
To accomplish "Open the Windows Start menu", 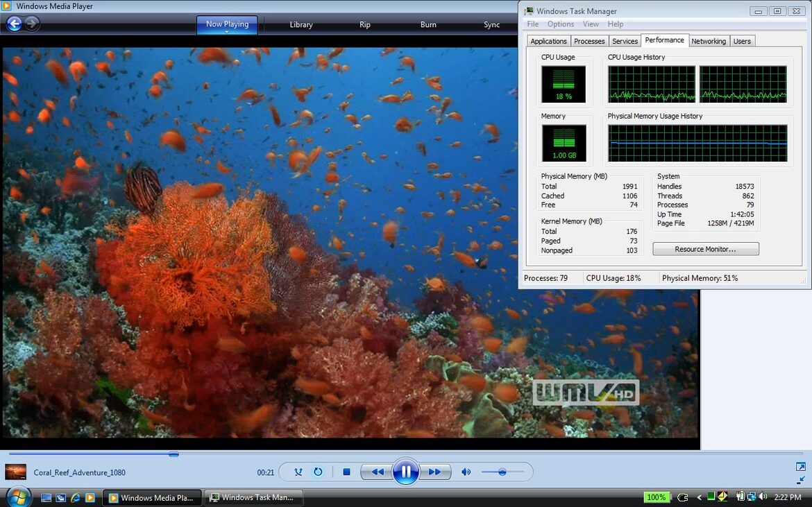I will tap(18, 497).
